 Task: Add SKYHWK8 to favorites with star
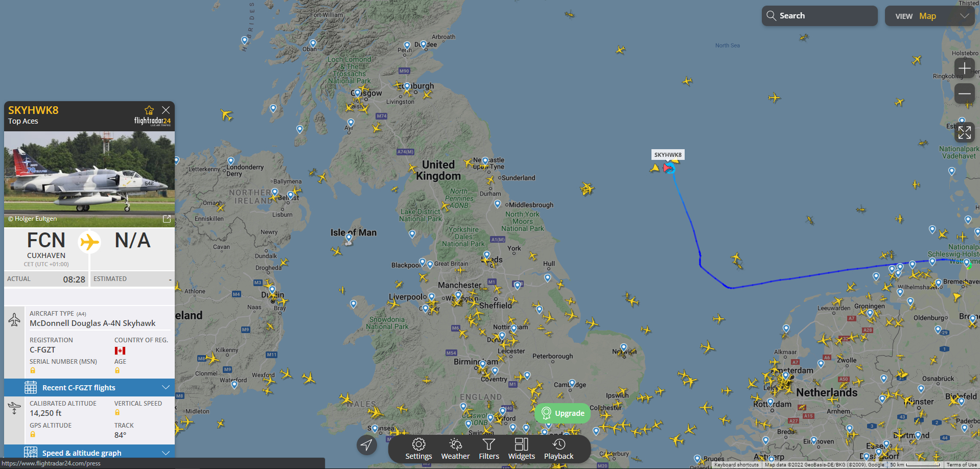[149, 110]
